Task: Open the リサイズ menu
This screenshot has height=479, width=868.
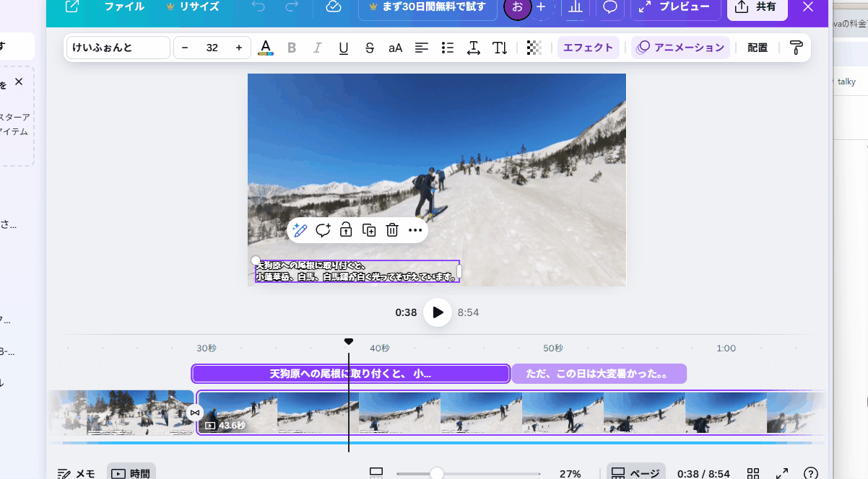Action: 192,6
